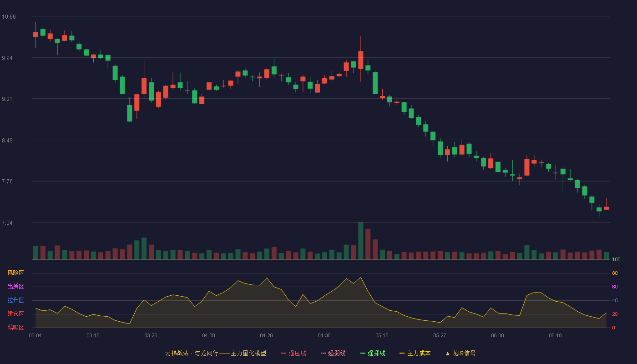The height and width of the screenshot is (364, 637).
Task: Click the 拉升区 zone label
Action: tap(15, 300)
